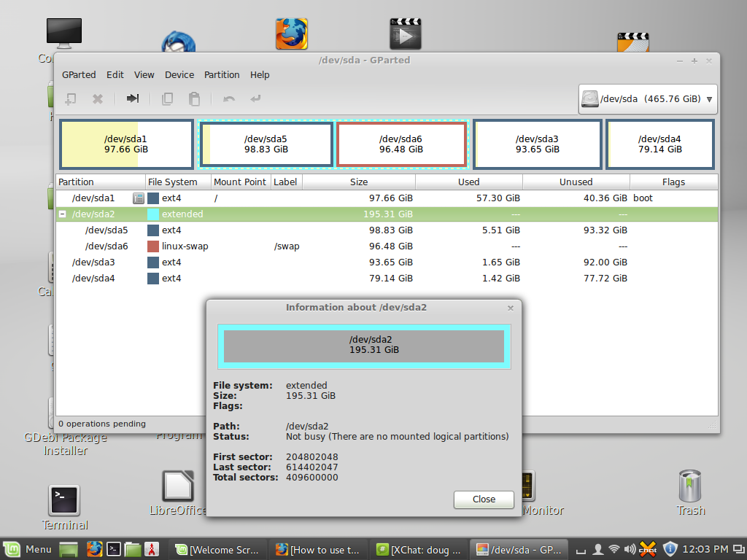Image resolution: width=747 pixels, height=560 pixels.
Task: Open the /dev/sda device dropdown
Action: (648, 99)
